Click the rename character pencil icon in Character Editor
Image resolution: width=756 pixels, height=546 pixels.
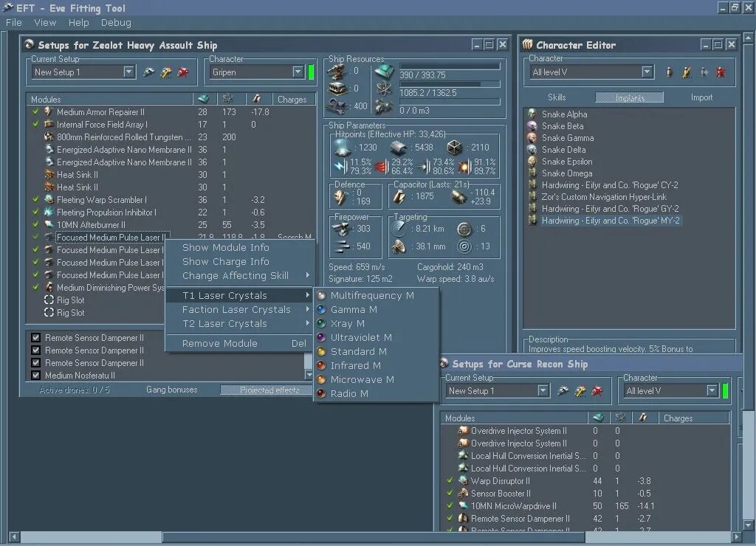(x=687, y=72)
